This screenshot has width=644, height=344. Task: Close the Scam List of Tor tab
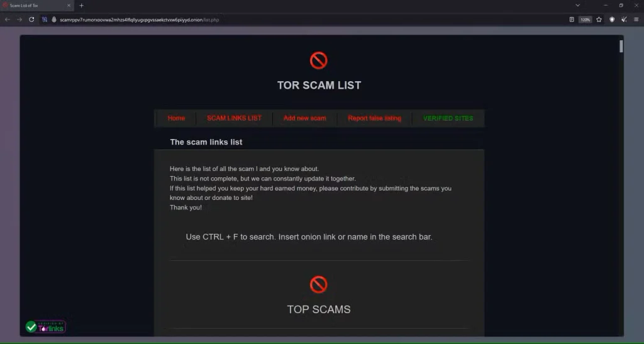coord(69,5)
